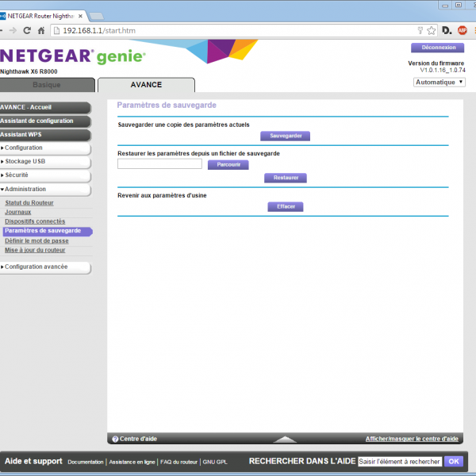Switch to the Basique tab
The image size is (476, 476).
46,85
